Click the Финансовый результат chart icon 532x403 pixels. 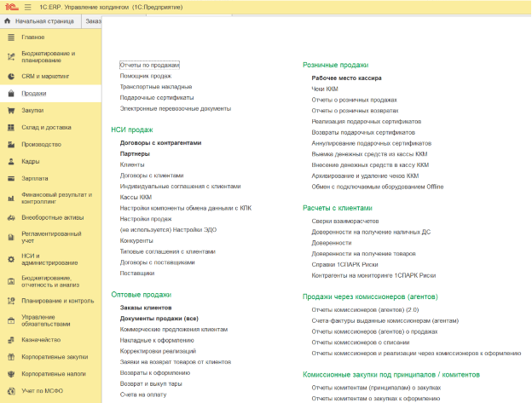[x=11, y=199]
